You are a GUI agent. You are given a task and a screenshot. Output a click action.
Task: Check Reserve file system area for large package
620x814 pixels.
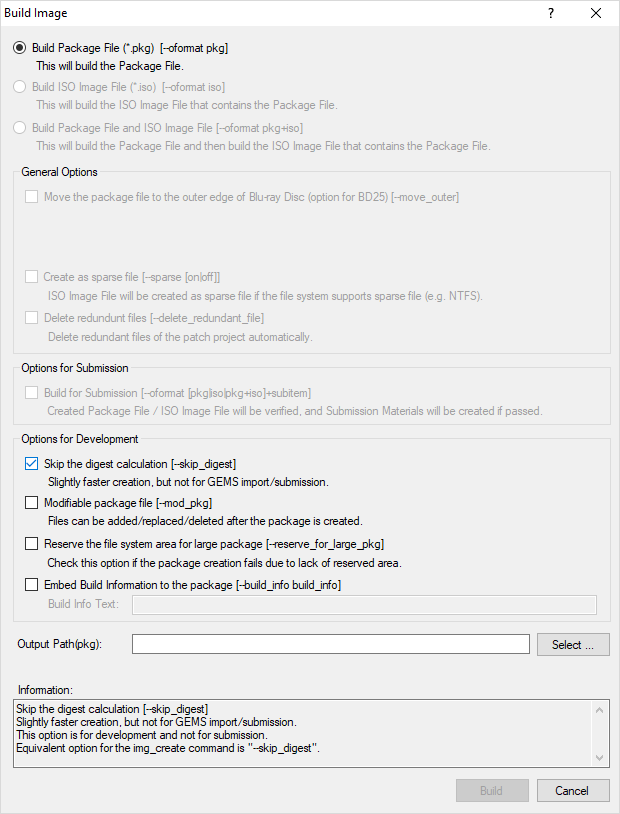click(x=32, y=544)
